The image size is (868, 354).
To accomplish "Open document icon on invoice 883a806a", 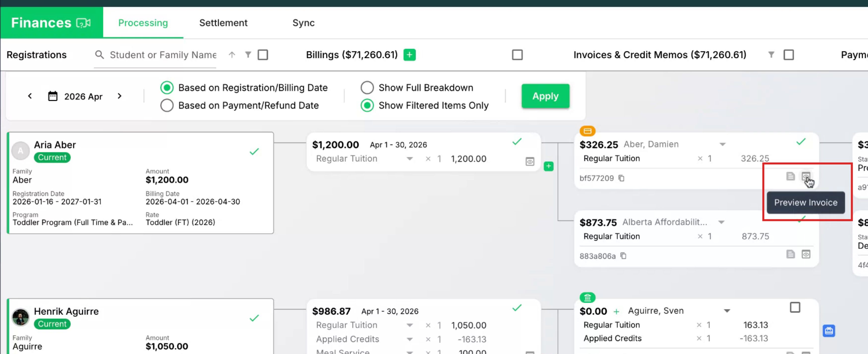I will tap(790, 254).
